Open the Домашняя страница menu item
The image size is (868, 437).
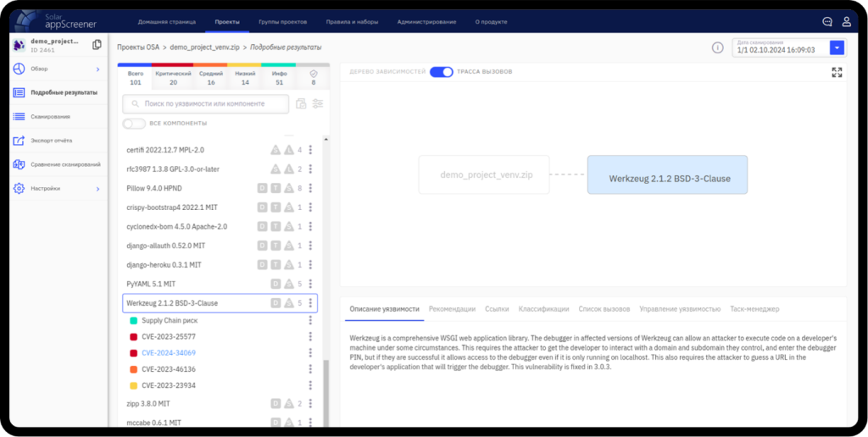[167, 22]
